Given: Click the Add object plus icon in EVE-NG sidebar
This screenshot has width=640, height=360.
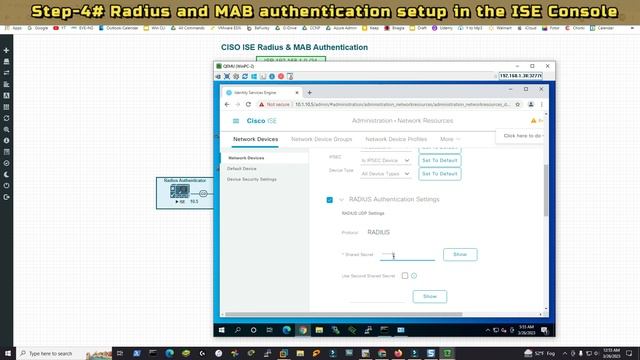Looking at the screenshot, I should coord(6,50).
